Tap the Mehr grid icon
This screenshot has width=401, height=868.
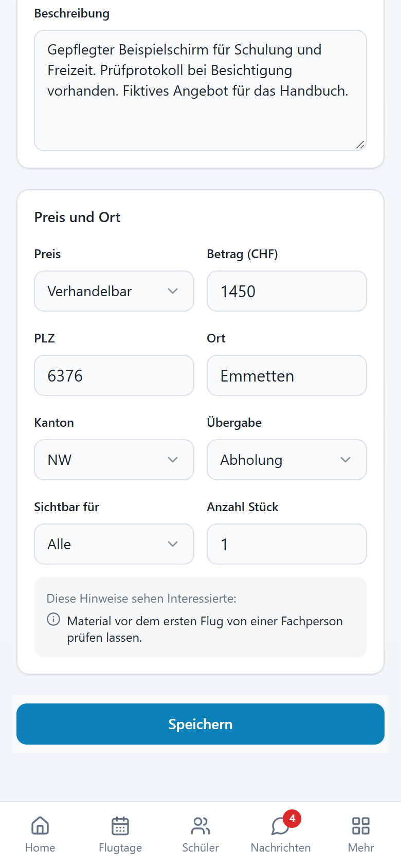[361, 826]
